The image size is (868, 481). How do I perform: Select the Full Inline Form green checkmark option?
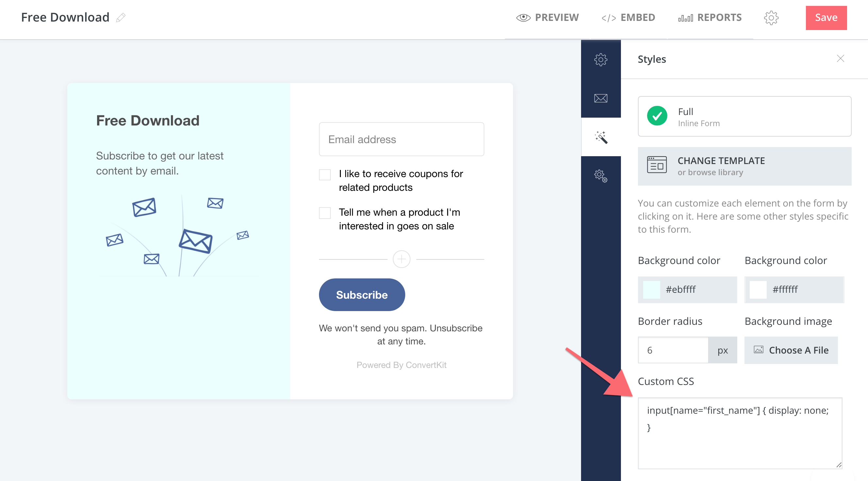[657, 116]
